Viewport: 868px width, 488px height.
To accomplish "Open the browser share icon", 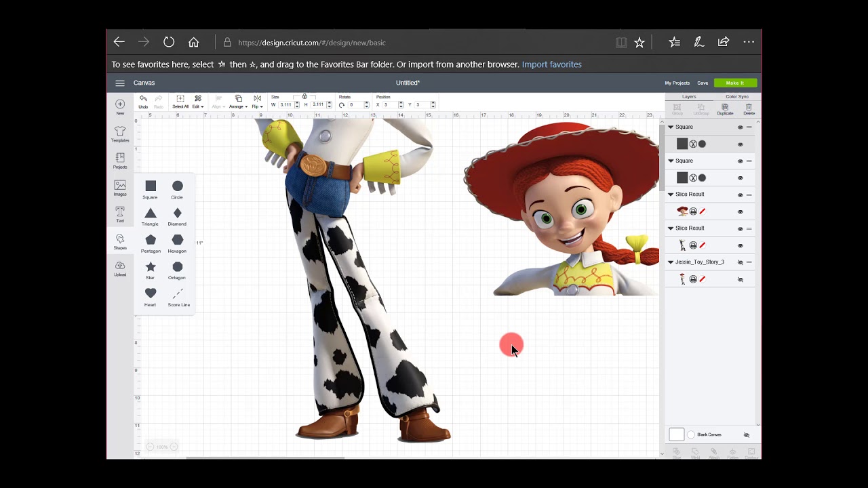I will 724,42.
